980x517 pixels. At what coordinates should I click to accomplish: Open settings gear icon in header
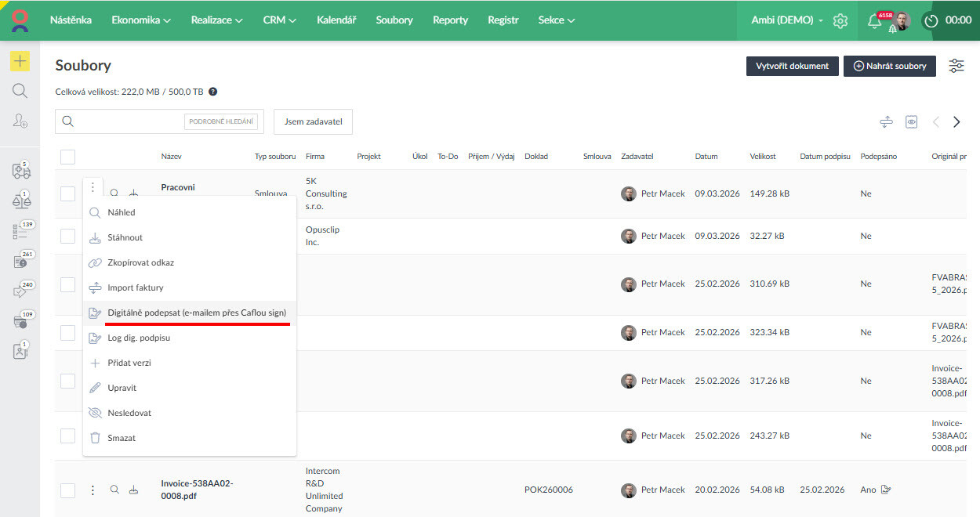pos(840,21)
